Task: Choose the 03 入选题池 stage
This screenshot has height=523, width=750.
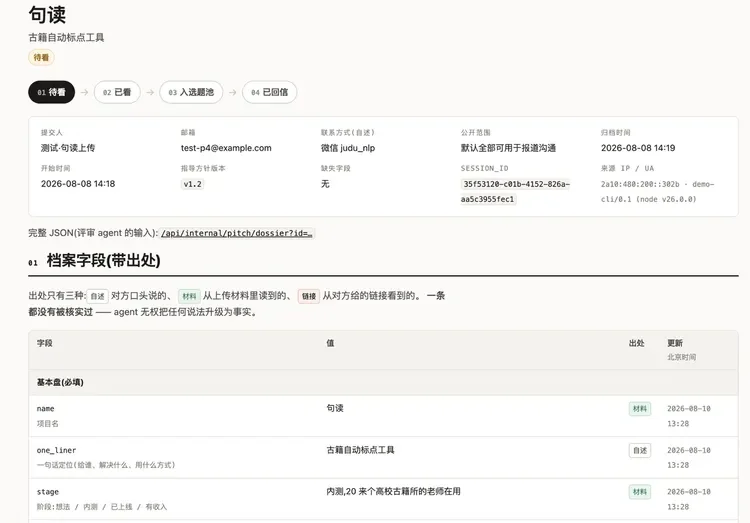Action: (191, 92)
